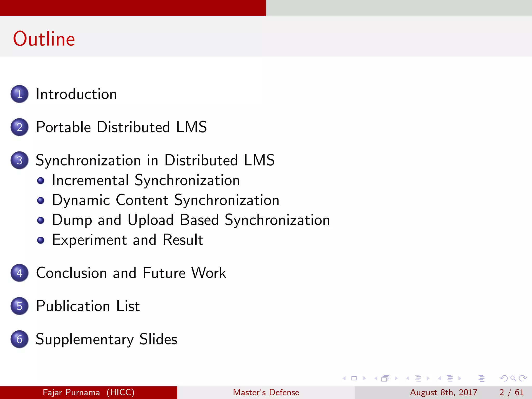The height and width of the screenshot is (399, 532).
Task: Click the search magnifier navigation icon
Action: click(x=513, y=378)
